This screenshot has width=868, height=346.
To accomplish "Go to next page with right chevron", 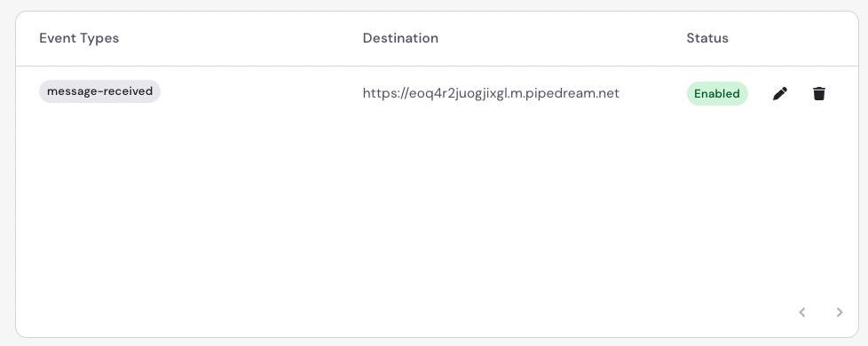I will point(840,312).
